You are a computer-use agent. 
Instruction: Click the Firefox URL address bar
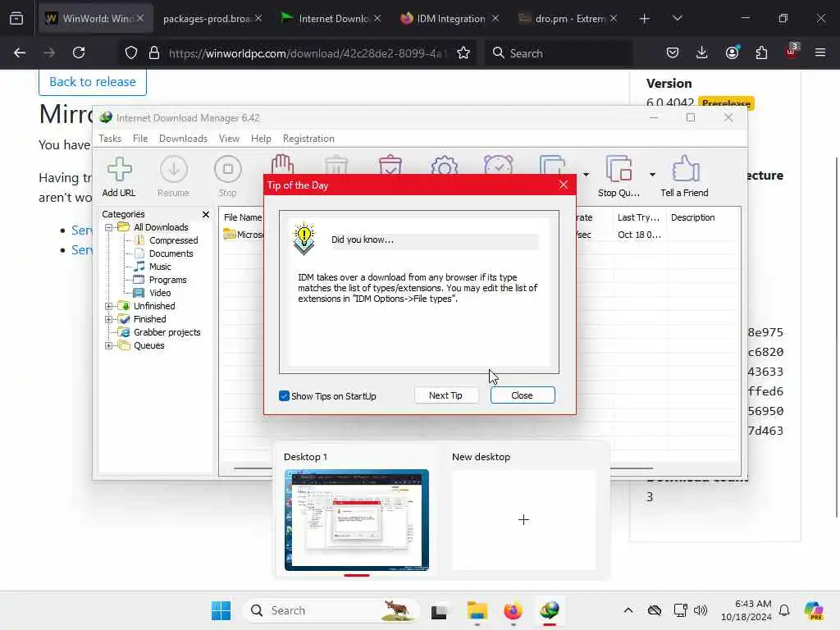pos(307,53)
